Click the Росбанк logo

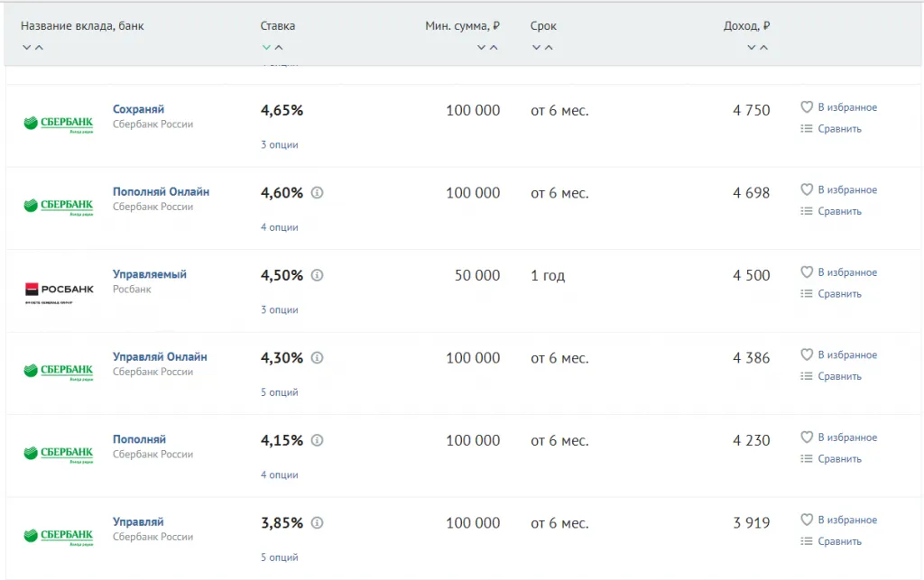point(59,290)
